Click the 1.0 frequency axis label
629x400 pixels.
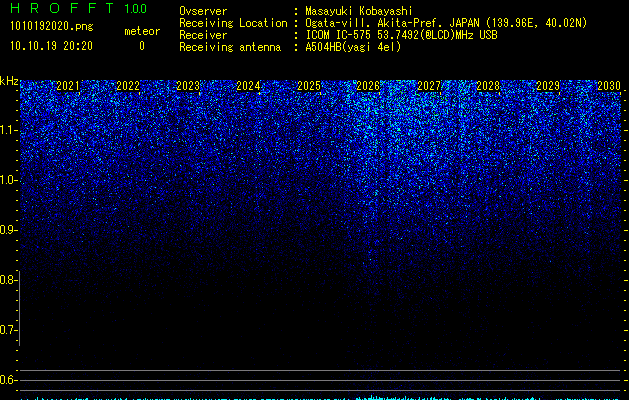(9, 180)
